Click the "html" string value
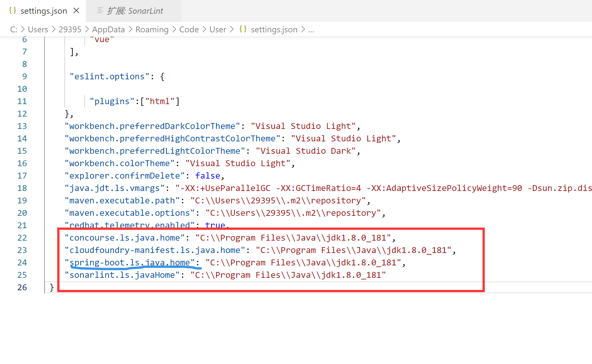 pyautogui.click(x=160, y=101)
